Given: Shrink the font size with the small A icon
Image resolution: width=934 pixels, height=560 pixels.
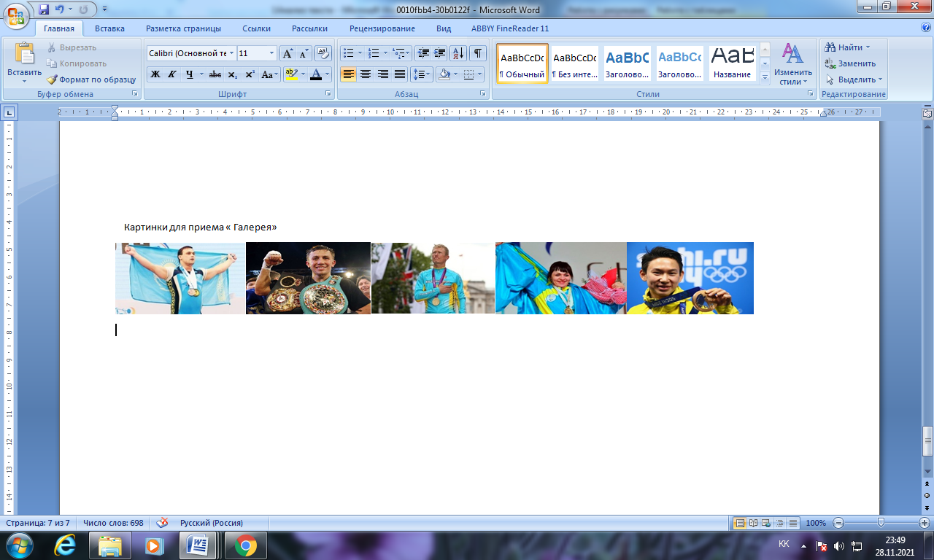Looking at the screenshot, I should 304,53.
